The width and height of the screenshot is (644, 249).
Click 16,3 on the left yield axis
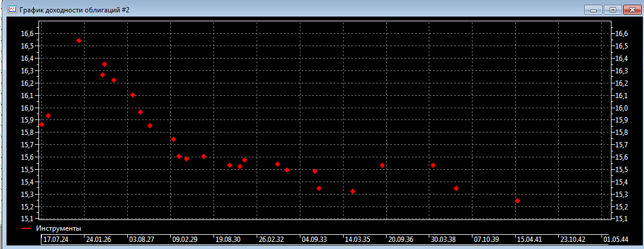(x=26, y=70)
